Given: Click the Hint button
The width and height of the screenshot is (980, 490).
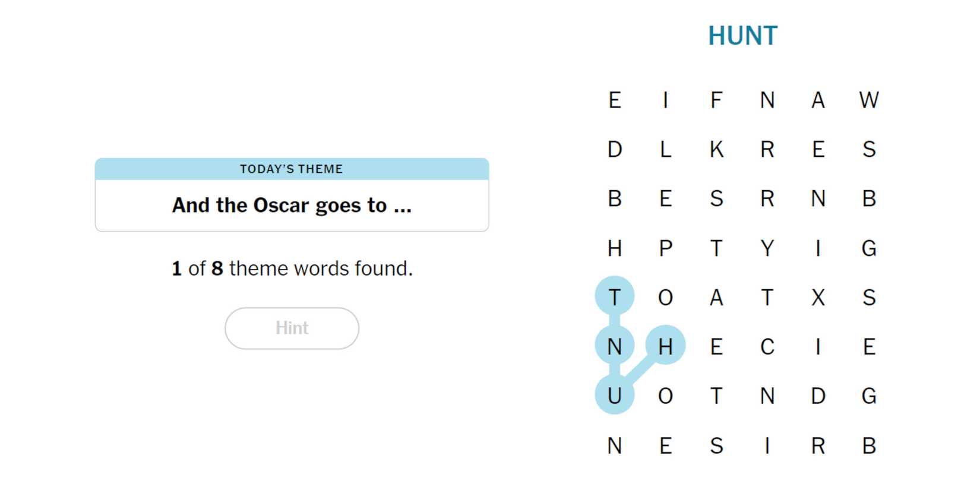Looking at the screenshot, I should 292,328.
